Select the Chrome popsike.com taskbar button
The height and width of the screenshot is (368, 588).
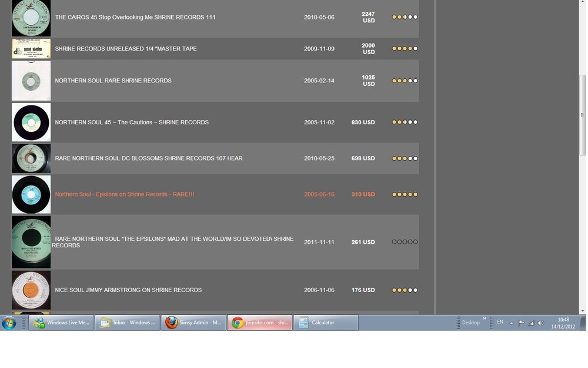point(259,323)
